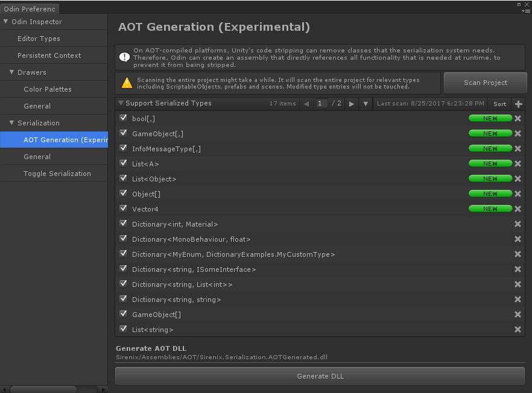Delete Dictionary<int, Material> via X icon

tap(518, 224)
